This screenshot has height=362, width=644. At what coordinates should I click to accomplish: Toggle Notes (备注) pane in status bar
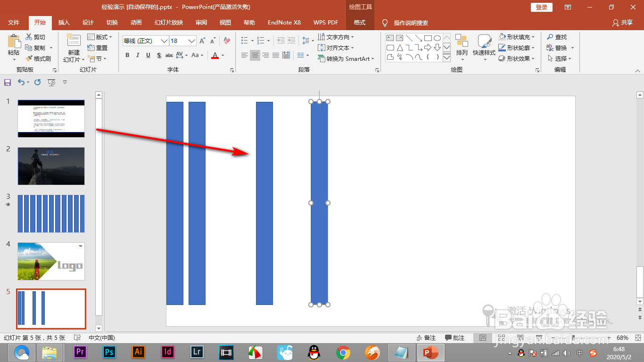(427, 338)
